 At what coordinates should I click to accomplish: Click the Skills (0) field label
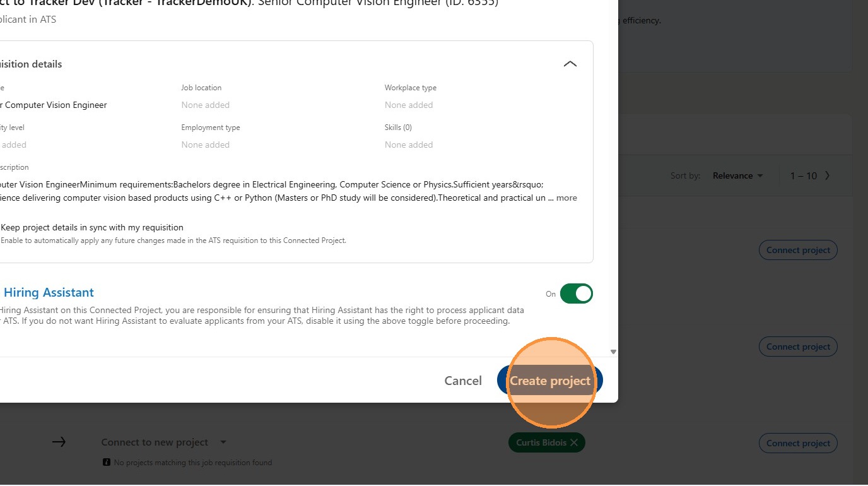point(398,127)
